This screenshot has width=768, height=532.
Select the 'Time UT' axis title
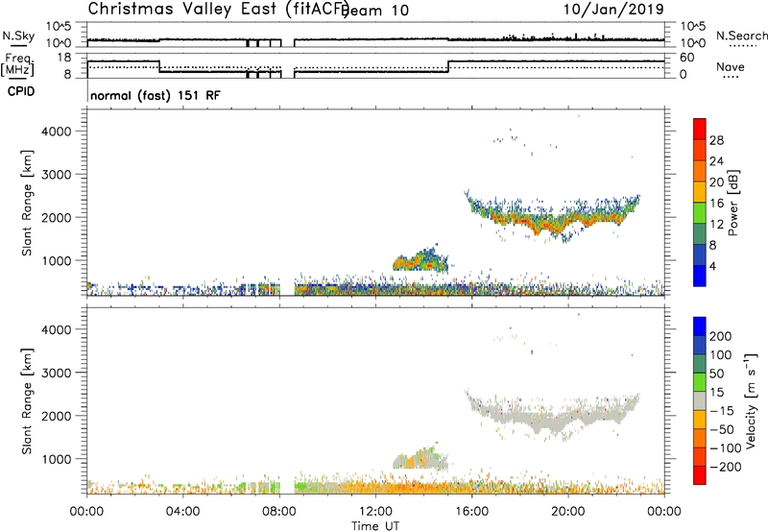point(375,526)
